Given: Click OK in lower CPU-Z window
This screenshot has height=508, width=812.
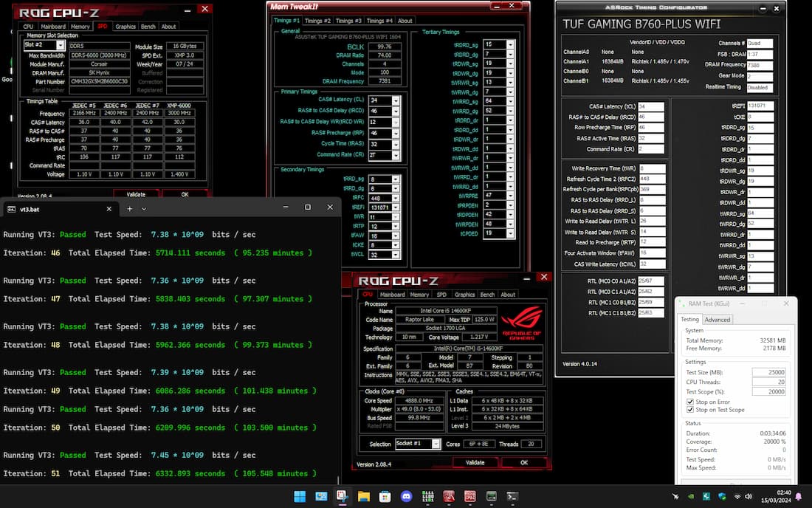Looking at the screenshot, I should click(524, 463).
